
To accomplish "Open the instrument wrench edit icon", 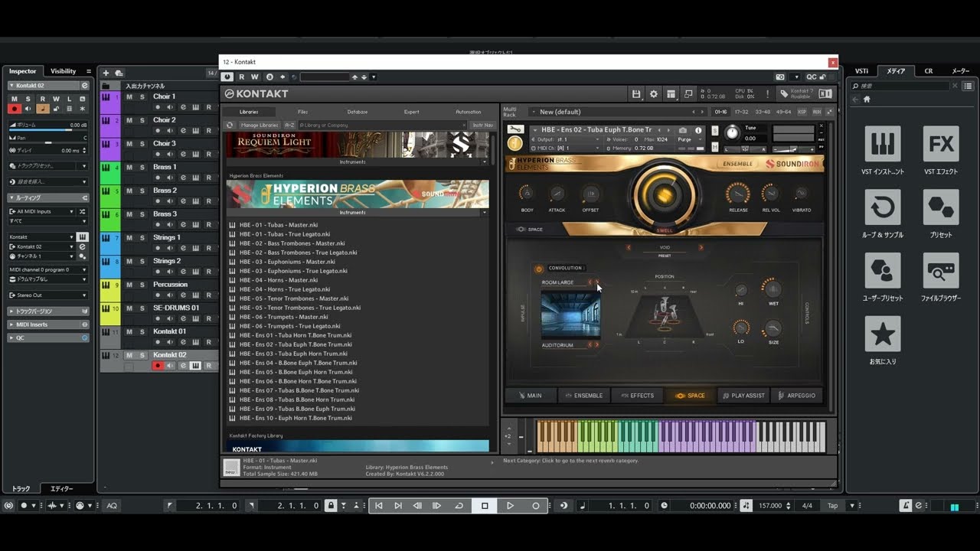I will [x=515, y=130].
